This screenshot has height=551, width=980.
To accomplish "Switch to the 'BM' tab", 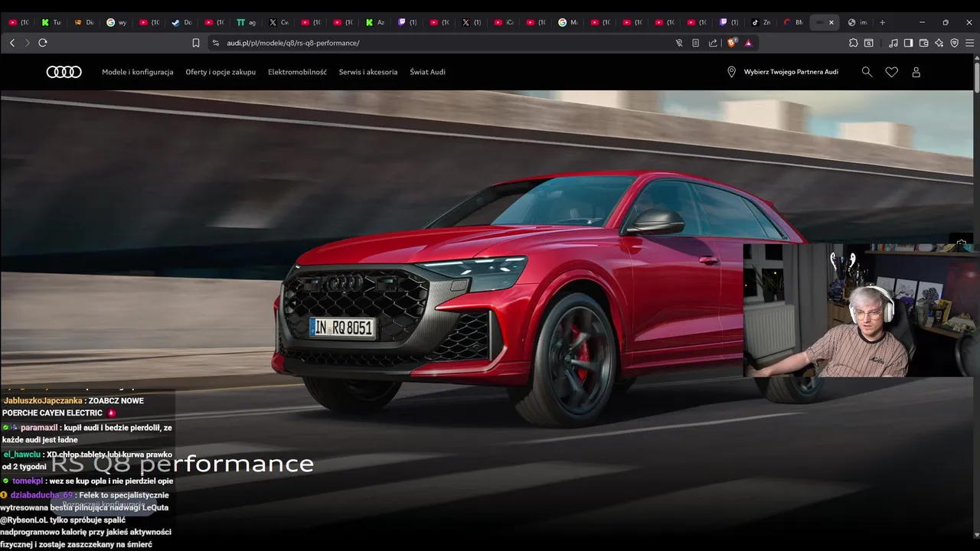I will tap(793, 22).
